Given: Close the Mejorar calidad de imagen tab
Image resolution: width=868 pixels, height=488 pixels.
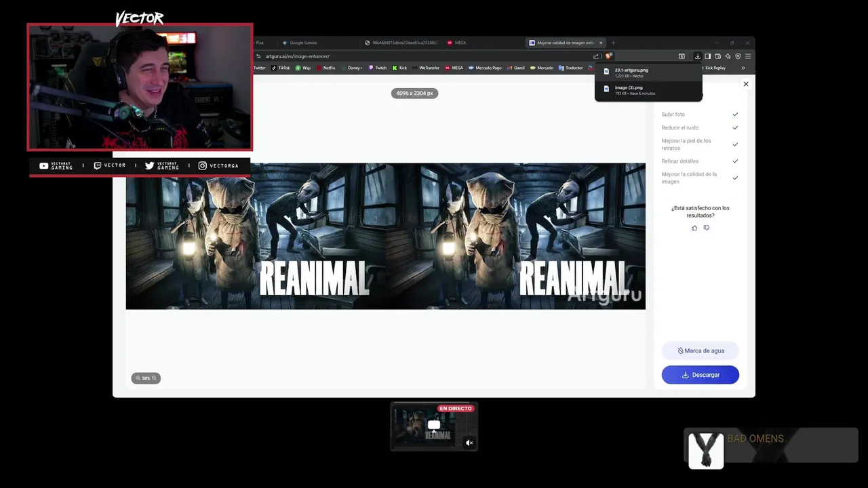Looking at the screenshot, I should coord(601,43).
